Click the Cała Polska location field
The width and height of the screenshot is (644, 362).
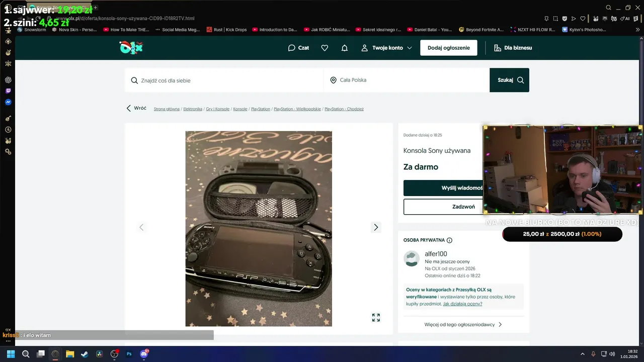click(x=407, y=80)
